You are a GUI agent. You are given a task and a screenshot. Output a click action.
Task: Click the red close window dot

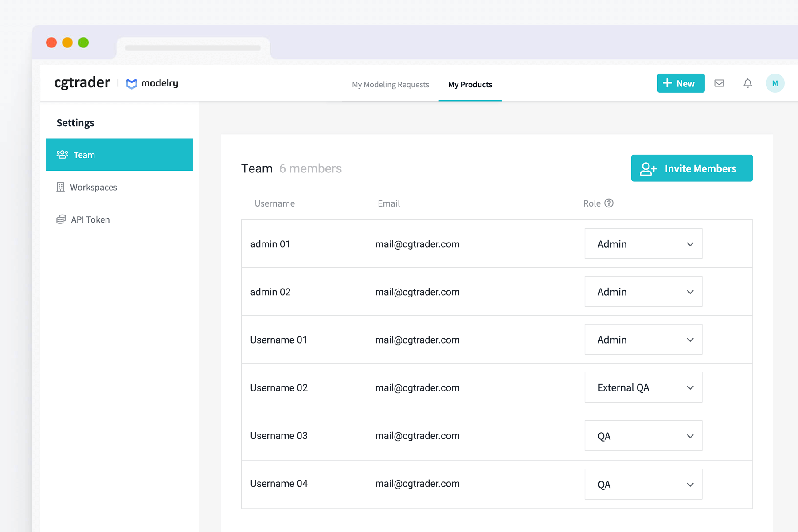pyautogui.click(x=51, y=43)
